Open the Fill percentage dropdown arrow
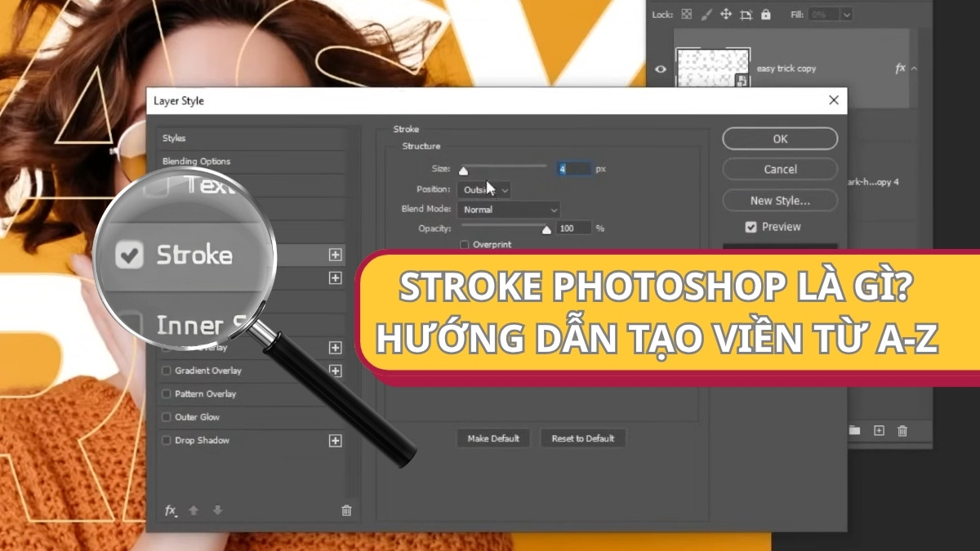The height and width of the screenshot is (551, 980). [846, 14]
